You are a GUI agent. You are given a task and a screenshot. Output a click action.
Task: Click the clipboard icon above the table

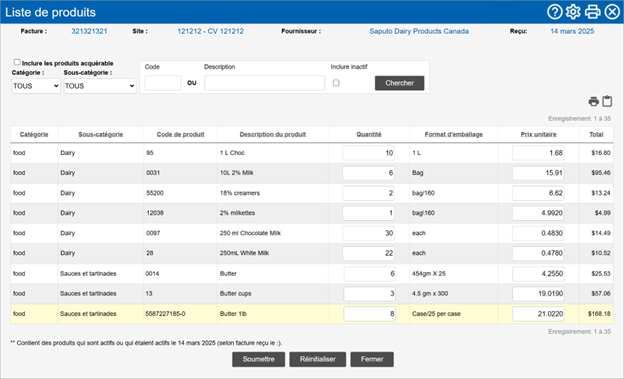[x=607, y=102]
